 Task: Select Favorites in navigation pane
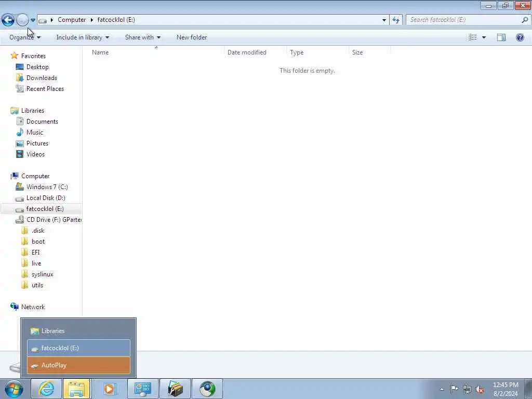click(33, 56)
